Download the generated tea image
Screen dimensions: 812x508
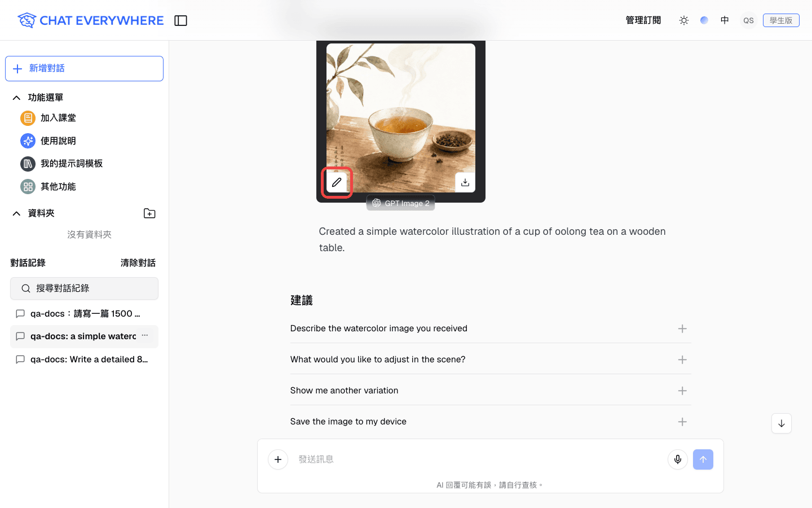pyautogui.click(x=465, y=182)
